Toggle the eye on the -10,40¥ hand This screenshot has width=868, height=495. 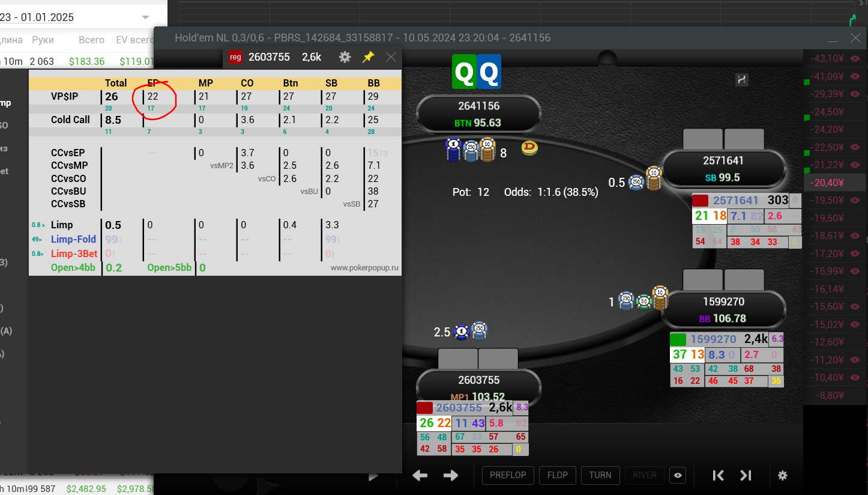tap(855, 377)
